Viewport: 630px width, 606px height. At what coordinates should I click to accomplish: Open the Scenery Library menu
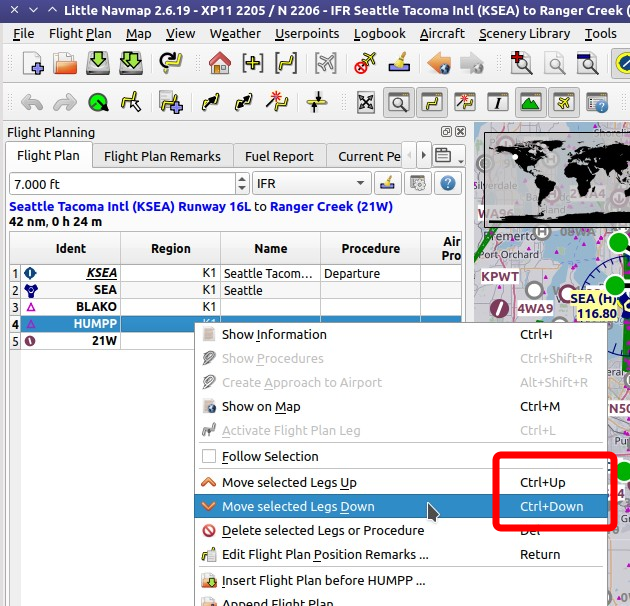click(x=524, y=34)
